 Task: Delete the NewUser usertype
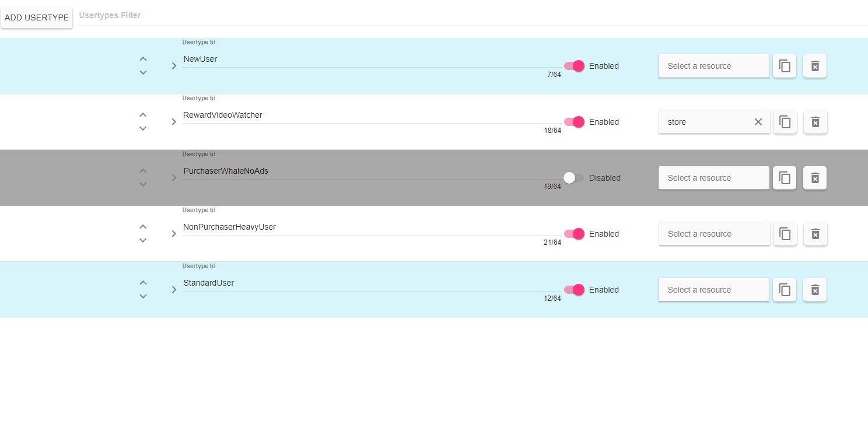(x=814, y=66)
